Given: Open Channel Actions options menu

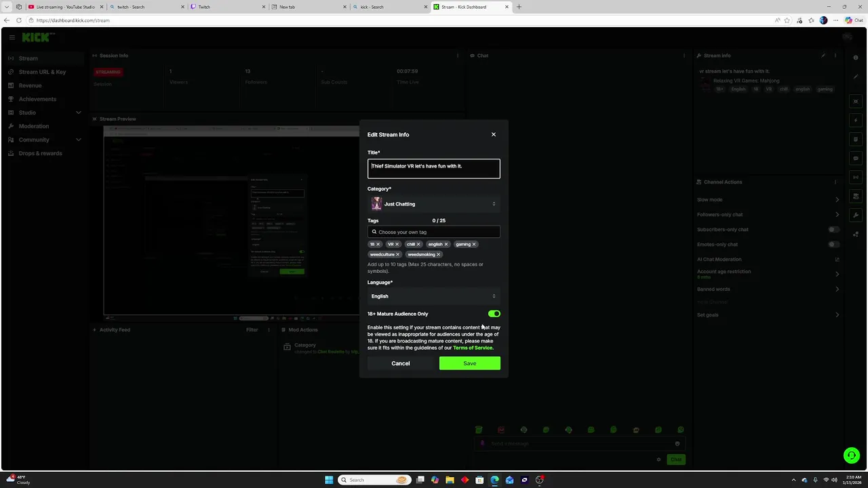Looking at the screenshot, I should pos(835,182).
